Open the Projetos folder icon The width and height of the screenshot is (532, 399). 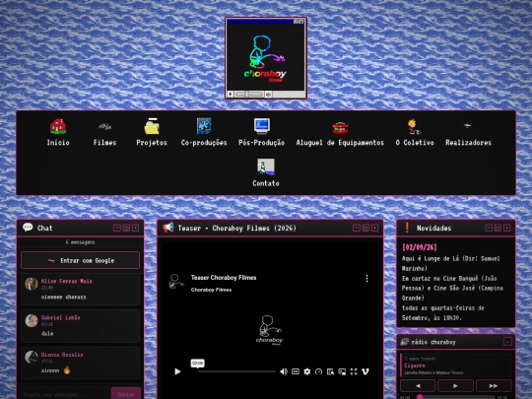point(152,126)
